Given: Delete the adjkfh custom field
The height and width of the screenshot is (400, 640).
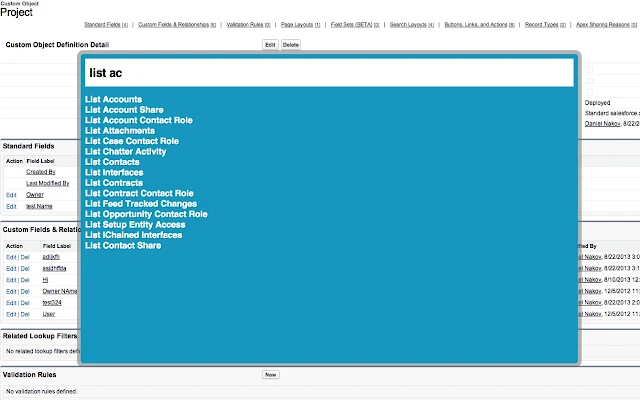Looking at the screenshot, I should 25,257.
